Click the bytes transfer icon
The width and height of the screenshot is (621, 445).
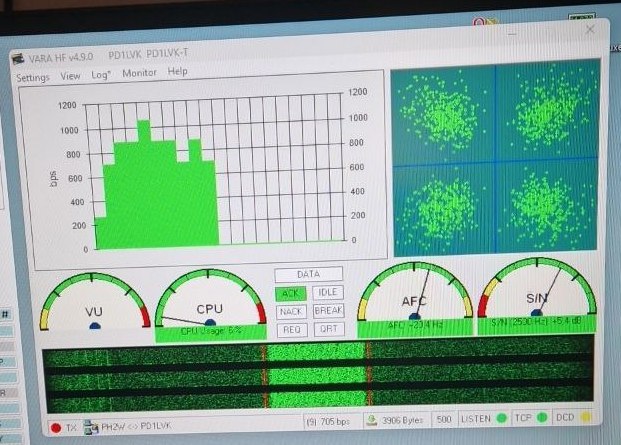click(372, 421)
